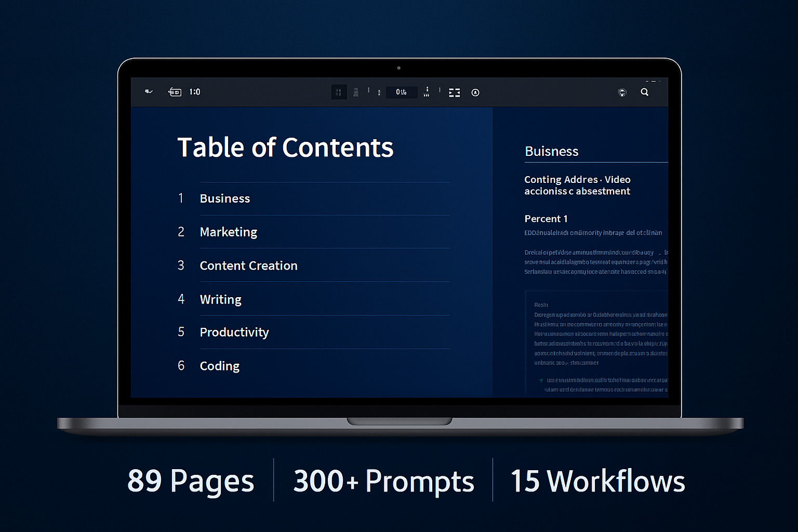Open the two-page spread layout icon

(454, 92)
